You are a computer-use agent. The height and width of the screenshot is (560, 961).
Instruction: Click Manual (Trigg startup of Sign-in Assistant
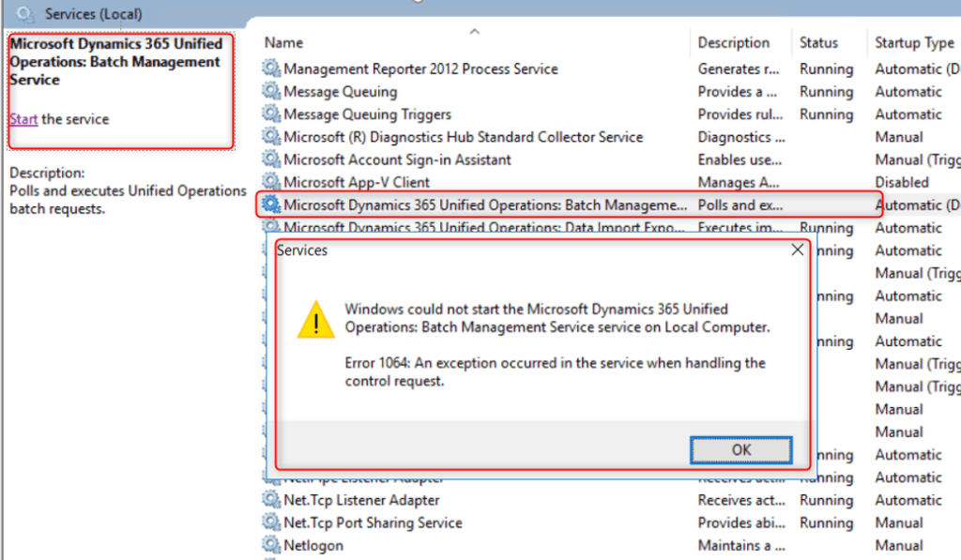click(x=917, y=159)
